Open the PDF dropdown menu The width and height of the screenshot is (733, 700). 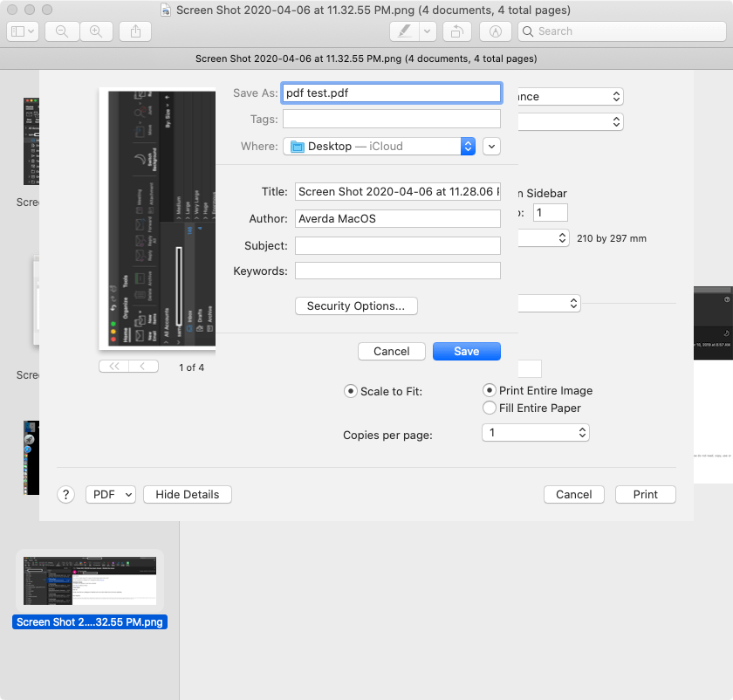110,494
